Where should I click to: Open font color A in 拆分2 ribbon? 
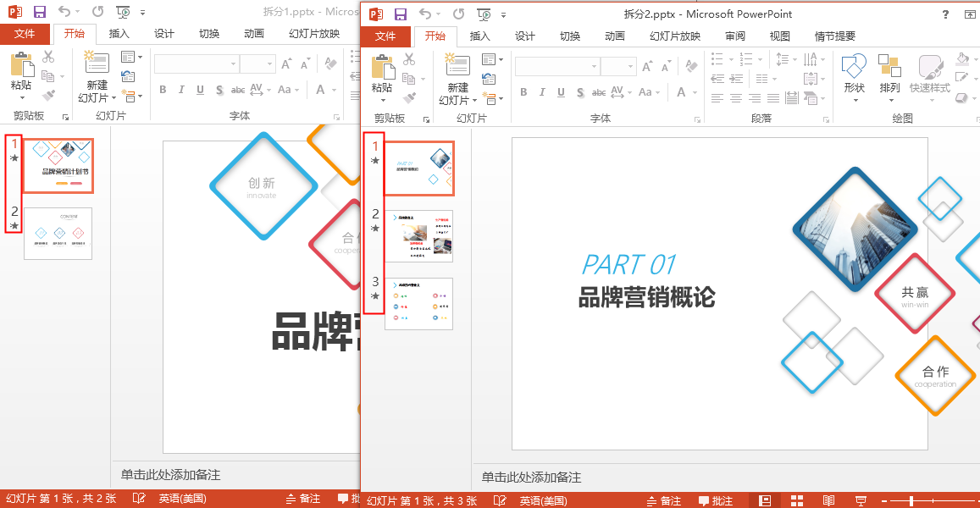681,91
